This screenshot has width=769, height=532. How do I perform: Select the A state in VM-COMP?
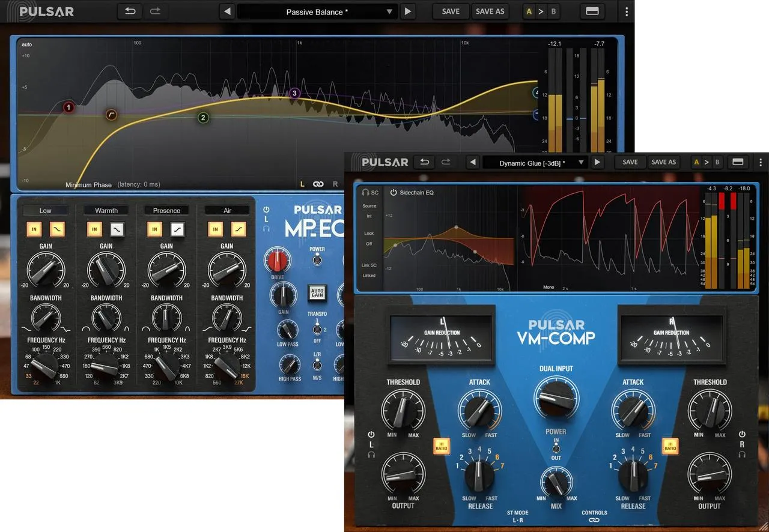point(696,162)
